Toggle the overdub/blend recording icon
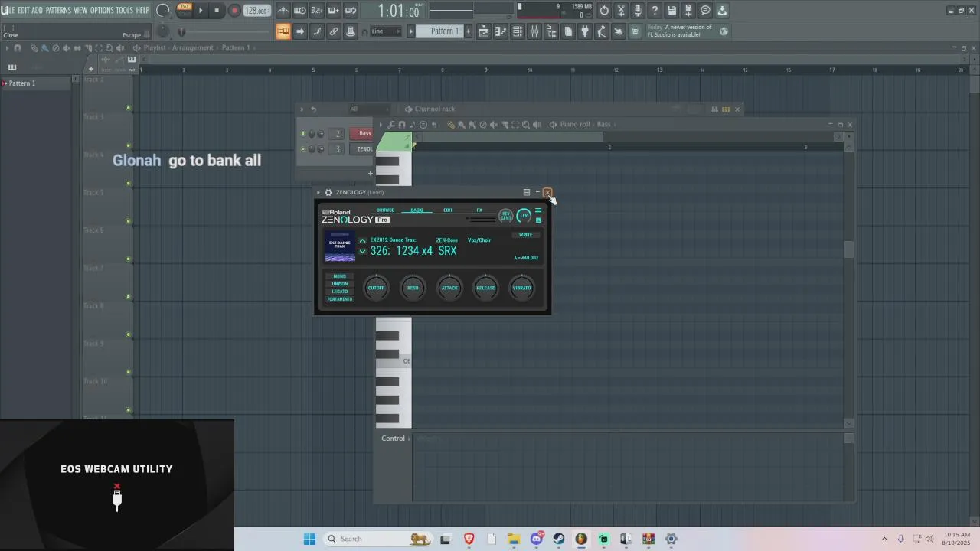Viewport: 980px width, 551px height. [334, 11]
